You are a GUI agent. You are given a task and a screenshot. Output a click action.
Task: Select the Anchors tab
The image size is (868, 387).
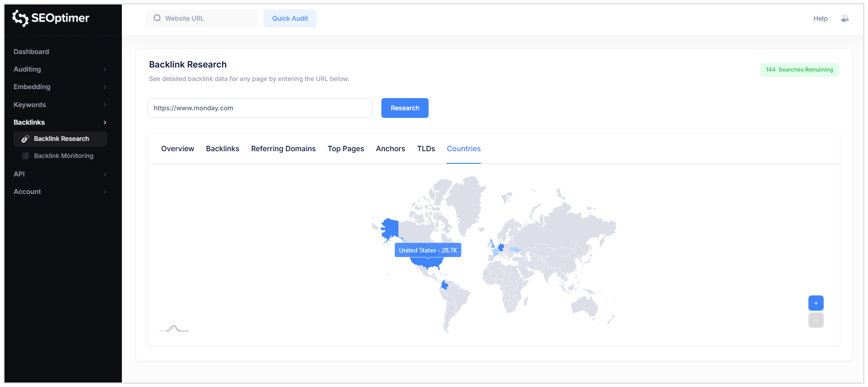(x=390, y=148)
